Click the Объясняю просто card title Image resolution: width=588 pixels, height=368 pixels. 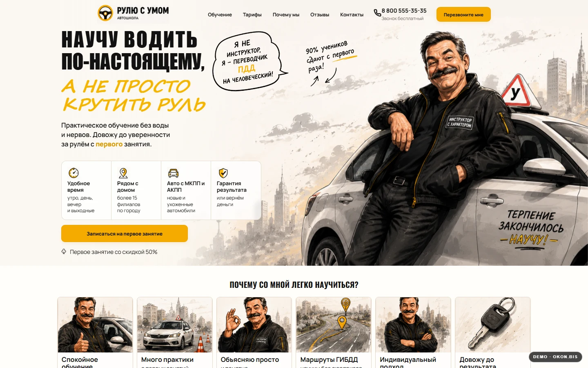(250, 359)
